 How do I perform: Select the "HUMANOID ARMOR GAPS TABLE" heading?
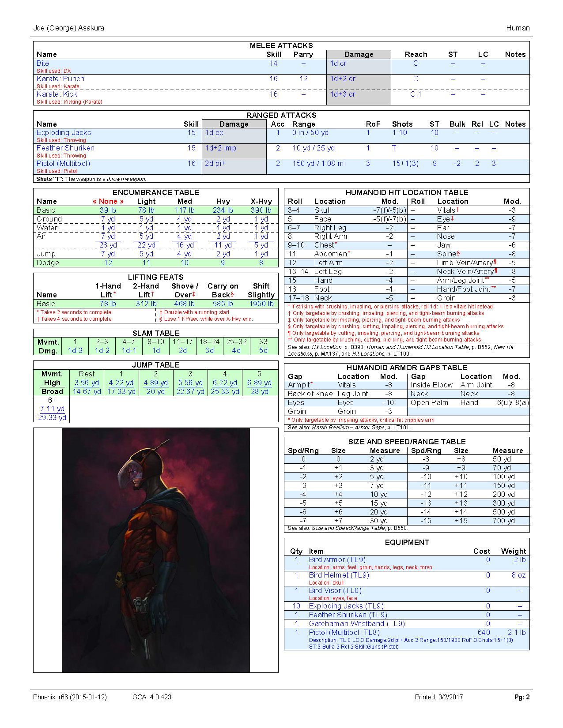coord(407,368)
